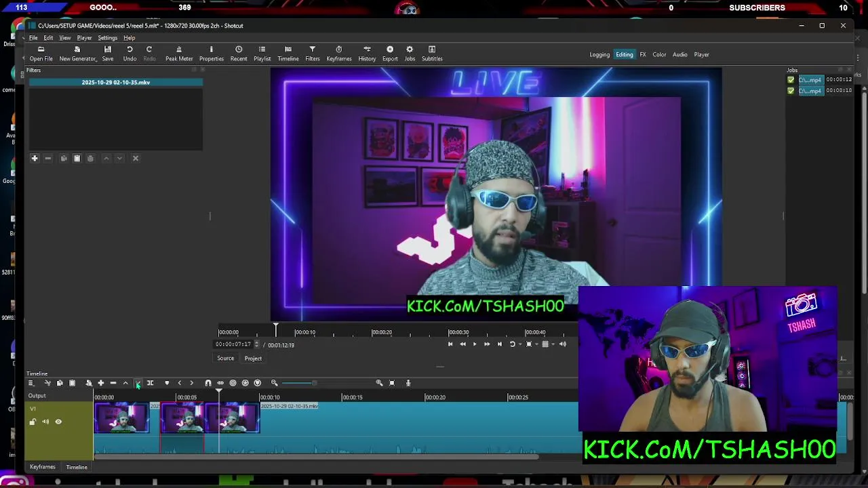Click the scissors Cut icon in timeline toolbar

coord(47,383)
